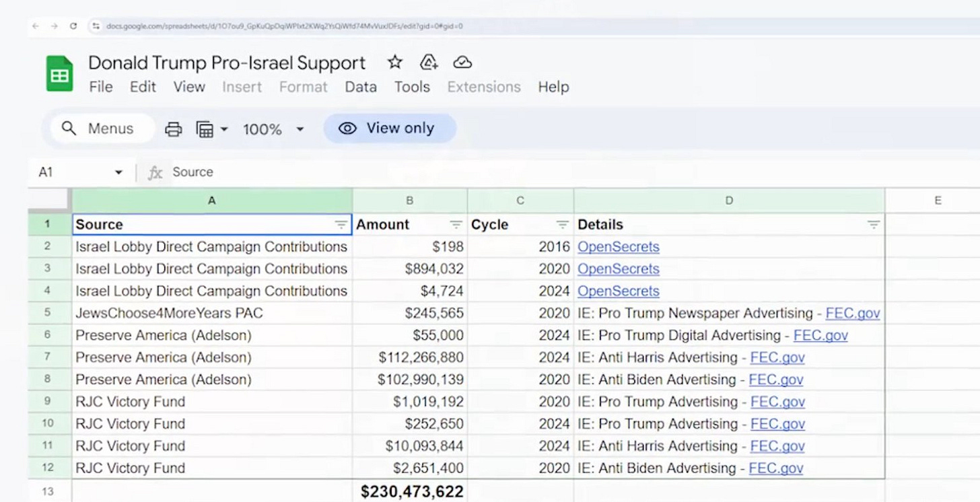Viewport: 980px width, 502px height.
Task: Click the select-all corner box
Action: point(49,201)
